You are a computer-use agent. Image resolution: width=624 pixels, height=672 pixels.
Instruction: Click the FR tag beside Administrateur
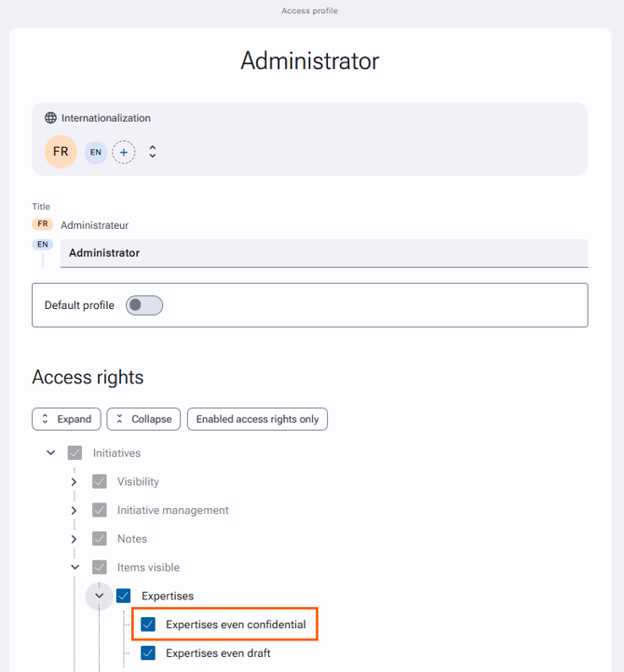pyautogui.click(x=43, y=224)
